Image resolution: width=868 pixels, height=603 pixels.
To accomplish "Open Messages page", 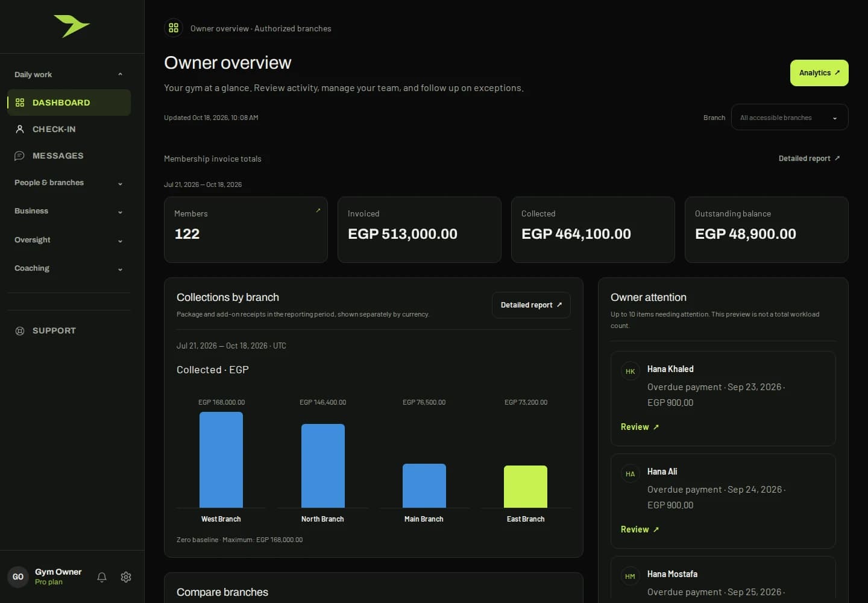I will pos(69,156).
